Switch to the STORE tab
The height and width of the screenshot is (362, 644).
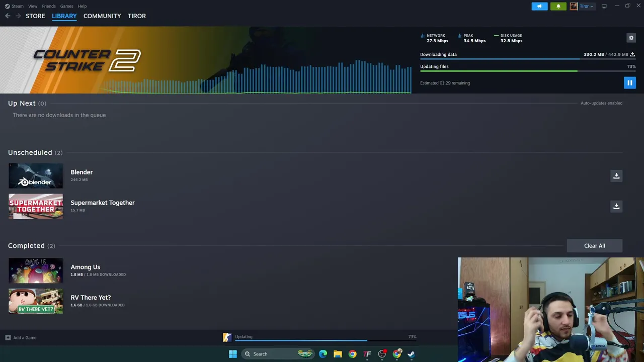click(35, 16)
